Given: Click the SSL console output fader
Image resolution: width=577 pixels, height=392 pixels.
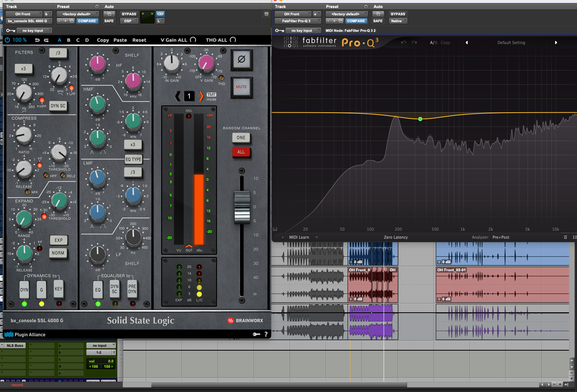Looking at the screenshot, I should pyautogui.click(x=242, y=208).
